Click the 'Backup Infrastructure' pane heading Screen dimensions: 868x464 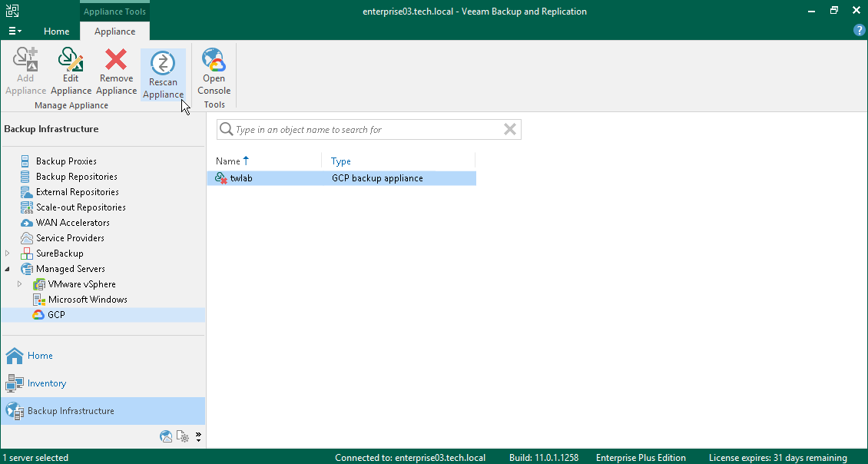pyautogui.click(x=51, y=129)
